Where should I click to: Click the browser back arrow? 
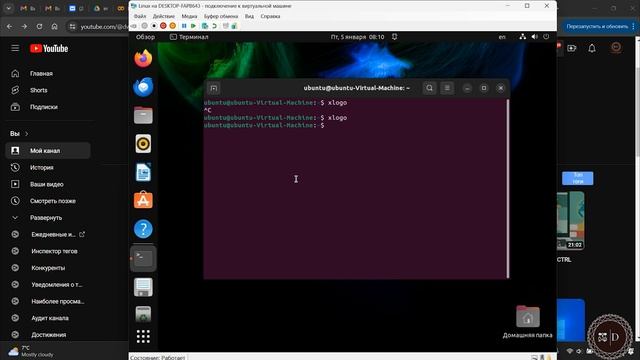coord(9,27)
